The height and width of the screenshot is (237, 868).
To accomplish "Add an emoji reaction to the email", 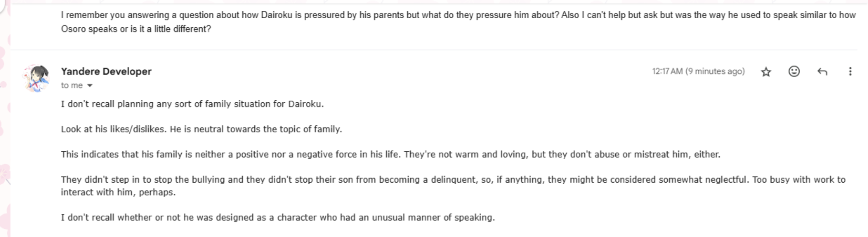I will click(x=794, y=71).
